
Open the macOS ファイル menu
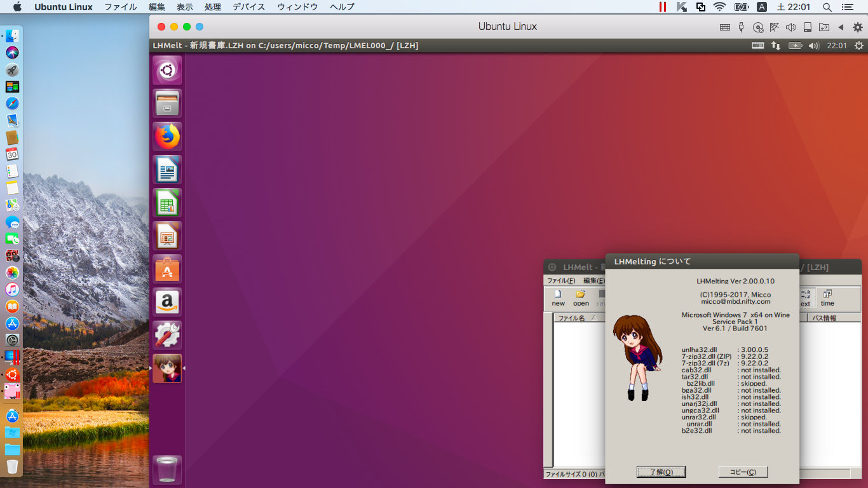pos(121,7)
